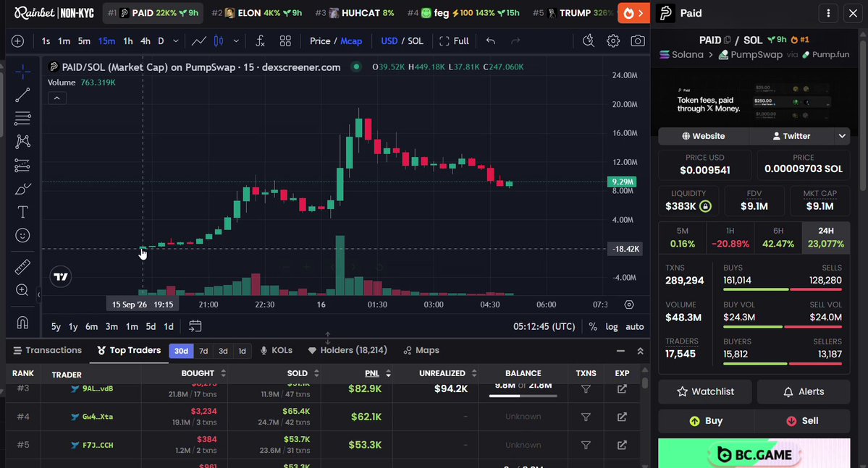Add PAID to Watchlist
This screenshot has height=468, width=868.
[705, 391]
